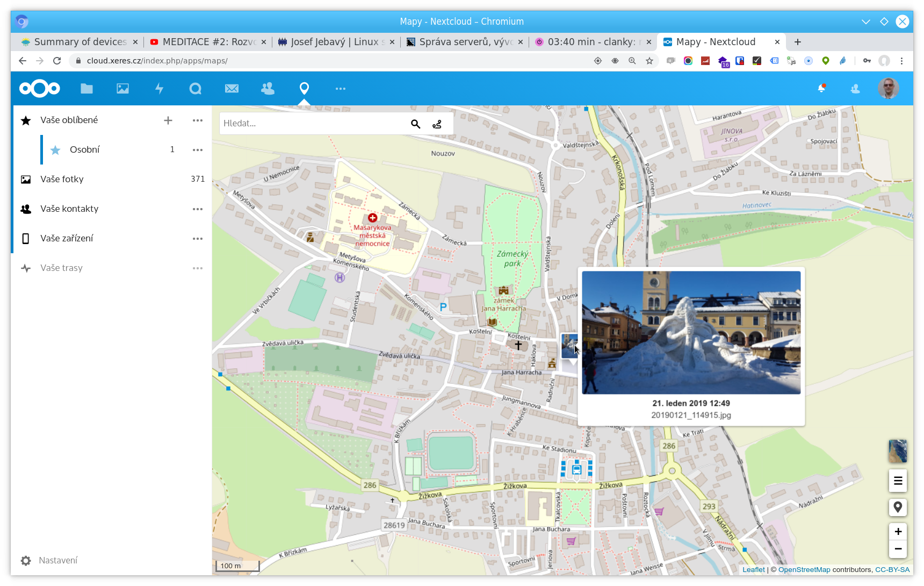924x586 pixels.
Task: Click the routing icon beside search
Action: point(437,124)
